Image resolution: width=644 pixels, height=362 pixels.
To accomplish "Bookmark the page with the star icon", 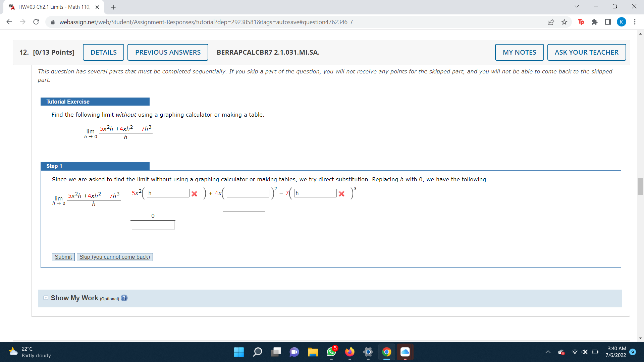I will (x=565, y=22).
